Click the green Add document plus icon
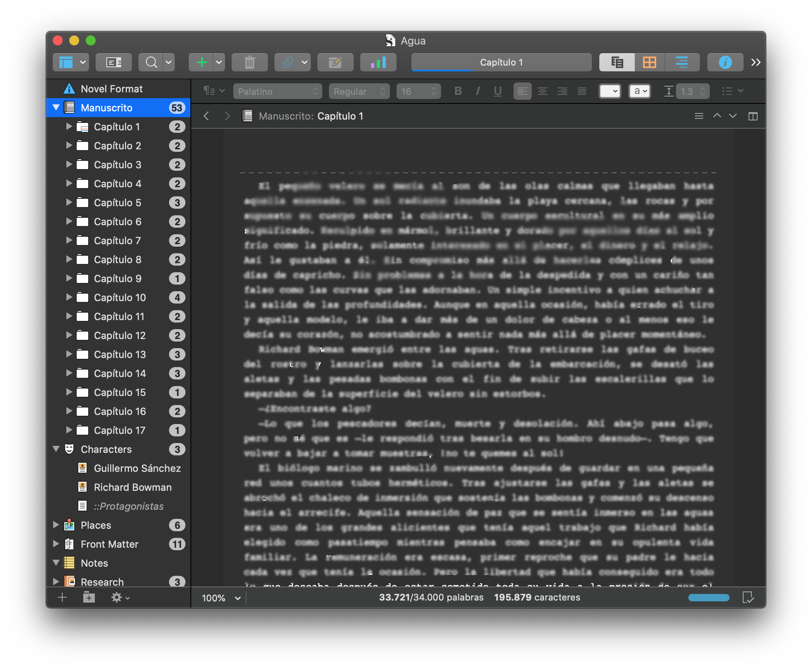Screen dimensions: 812x669 pos(202,62)
